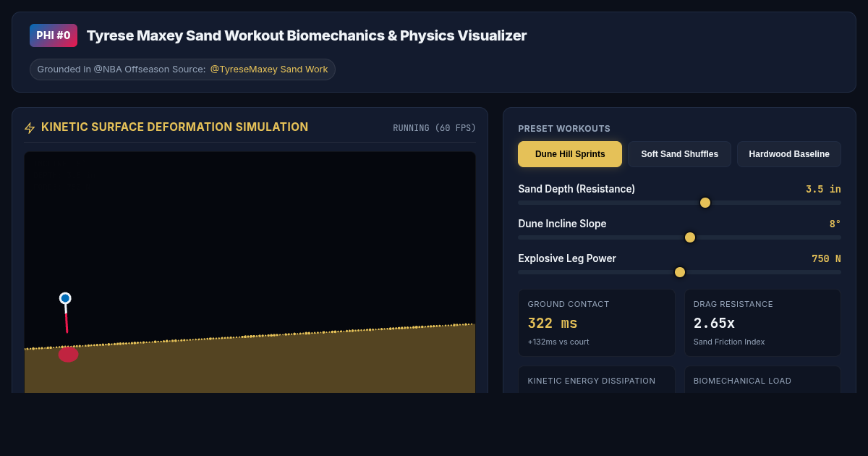Select the Soft Sand Shuffles preset
This screenshot has width=868, height=456.
click(679, 154)
